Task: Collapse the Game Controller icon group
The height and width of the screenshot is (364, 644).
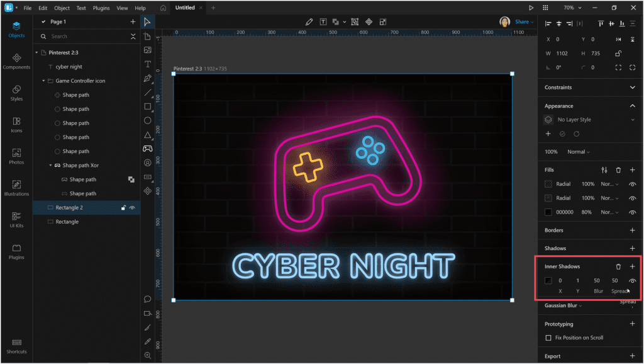Action: pyautogui.click(x=43, y=81)
